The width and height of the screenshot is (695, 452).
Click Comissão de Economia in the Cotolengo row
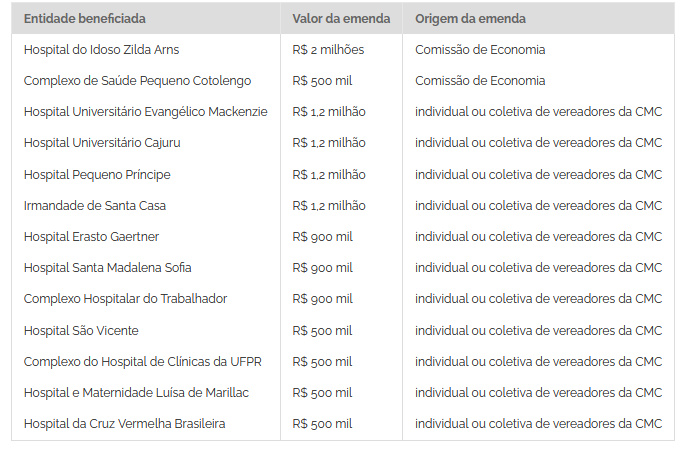tap(480, 80)
